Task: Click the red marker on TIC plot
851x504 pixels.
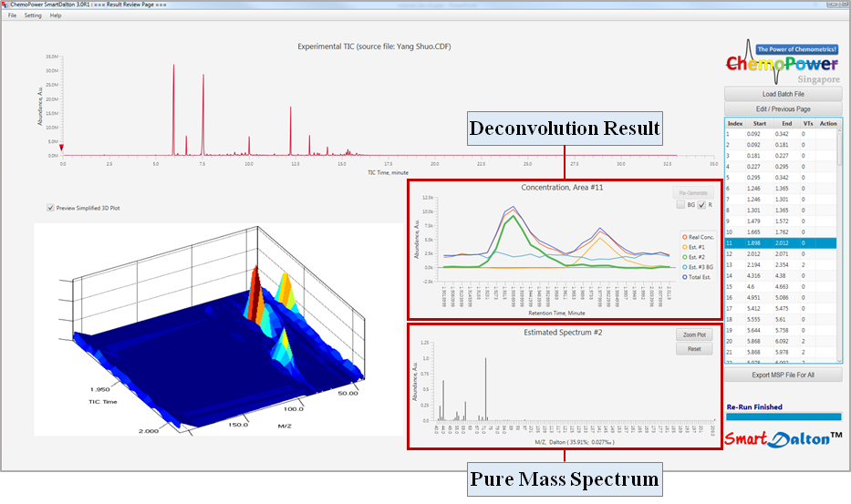Action: [x=61, y=148]
